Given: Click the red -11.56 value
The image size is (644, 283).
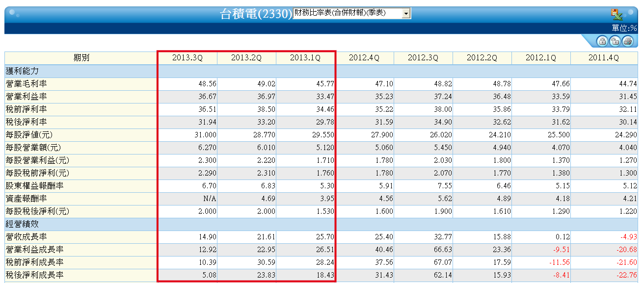Looking at the screenshot, I should [x=559, y=262].
